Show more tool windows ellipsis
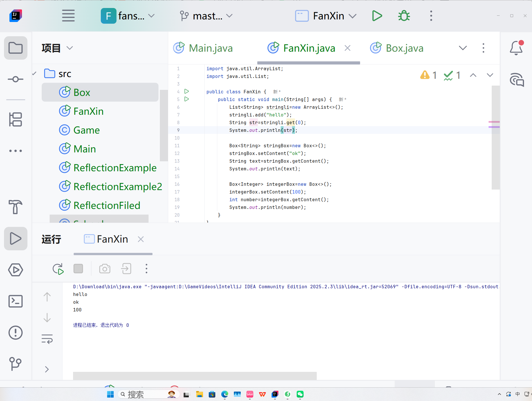This screenshot has height=401, width=532. coord(16,151)
